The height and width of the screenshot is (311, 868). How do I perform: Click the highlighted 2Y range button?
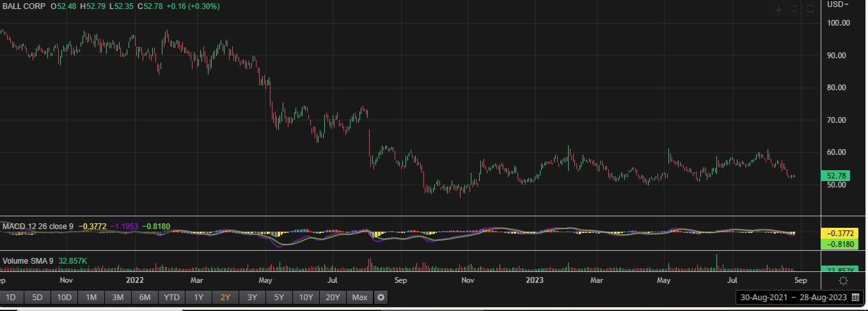225,298
